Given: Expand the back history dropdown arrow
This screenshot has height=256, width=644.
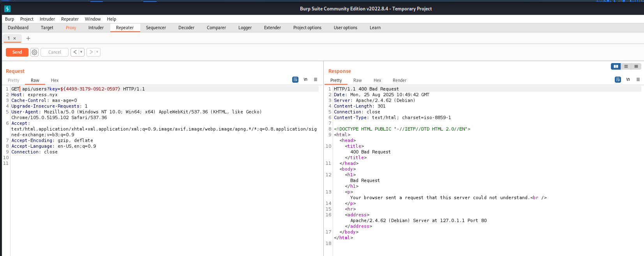Looking at the screenshot, I should (x=81, y=52).
